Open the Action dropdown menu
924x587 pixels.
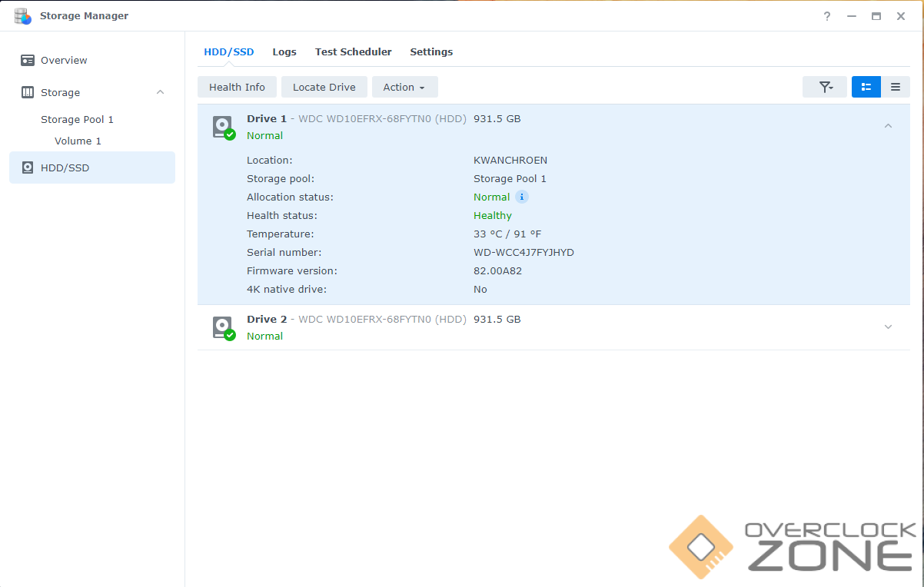(404, 87)
